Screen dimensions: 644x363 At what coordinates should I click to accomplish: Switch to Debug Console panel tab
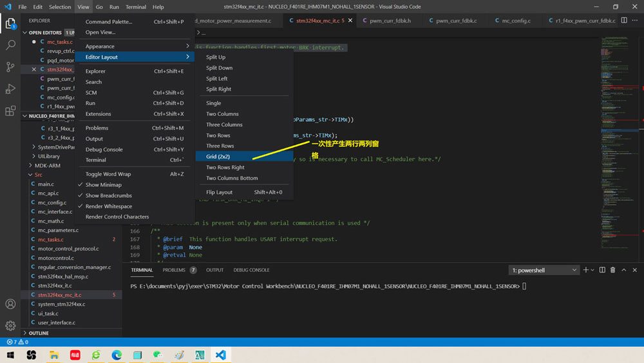point(251,270)
